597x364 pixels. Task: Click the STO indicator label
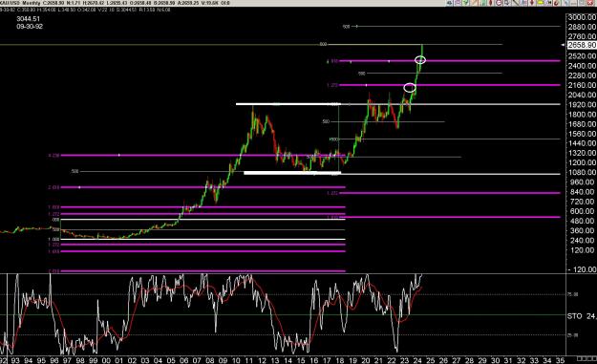click(x=574, y=316)
